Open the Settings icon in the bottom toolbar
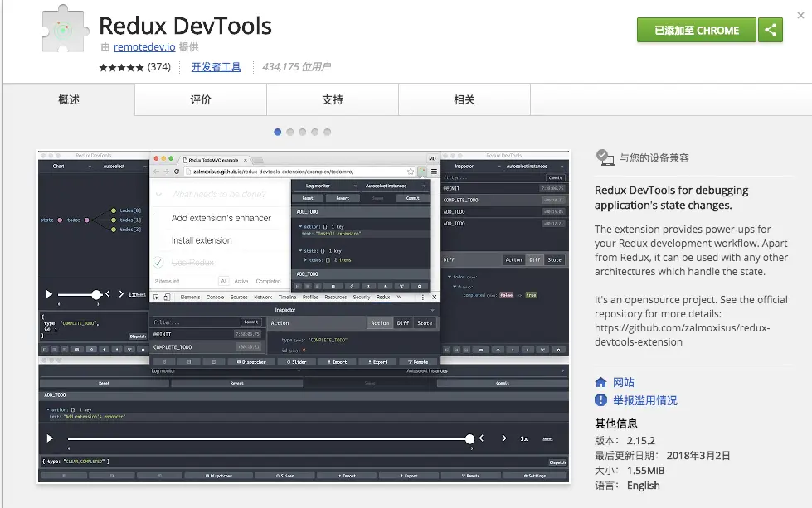Image resolution: width=812 pixels, height=508 pixels. (536, 476)
